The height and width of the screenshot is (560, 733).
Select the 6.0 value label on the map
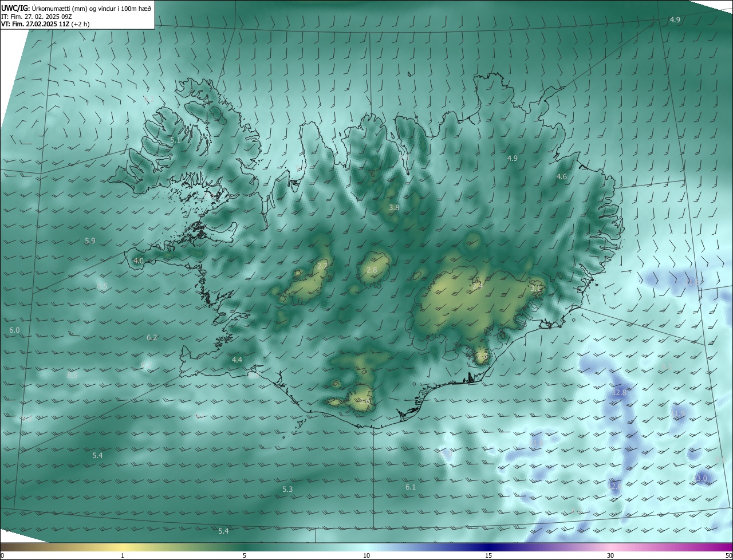[x=15, y=330]
